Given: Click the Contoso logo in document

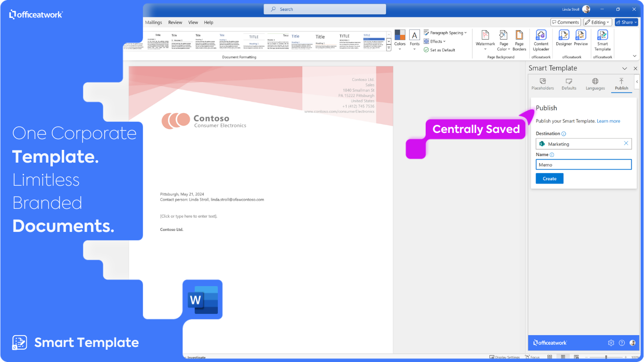Looking at the screenshot, I should (x=204, y=121).
